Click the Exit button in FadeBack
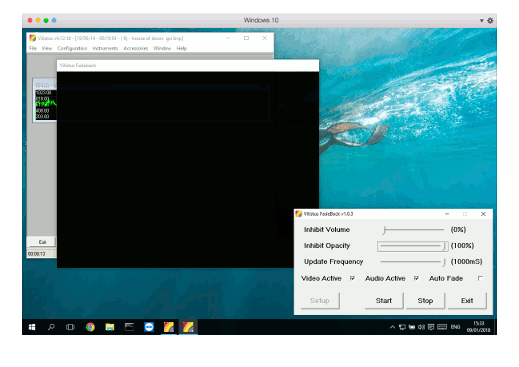Viewport: 519px width, 367px height. pyautogui.click(x=467, y=301)
